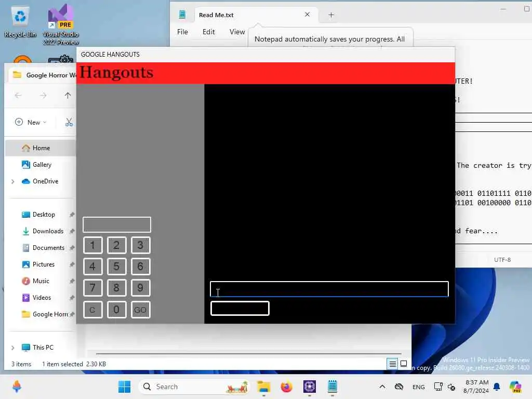
Task: Focus the keypad display field
Action: (117, 224)
